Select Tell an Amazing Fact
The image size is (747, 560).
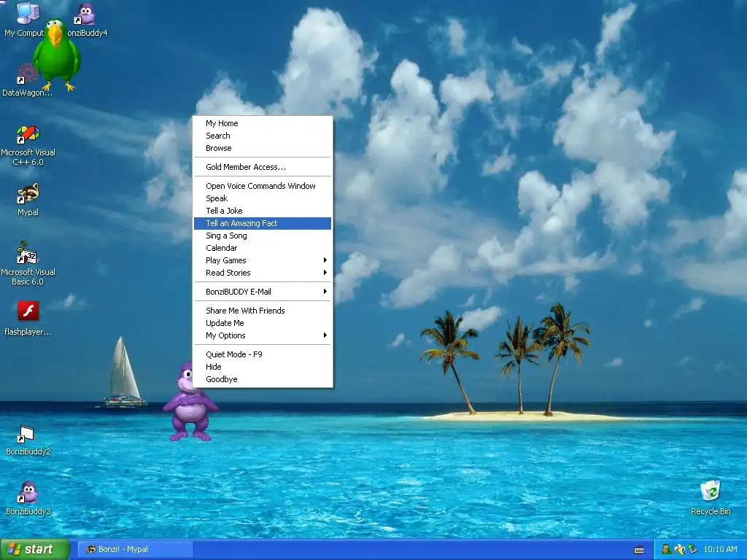263,223
